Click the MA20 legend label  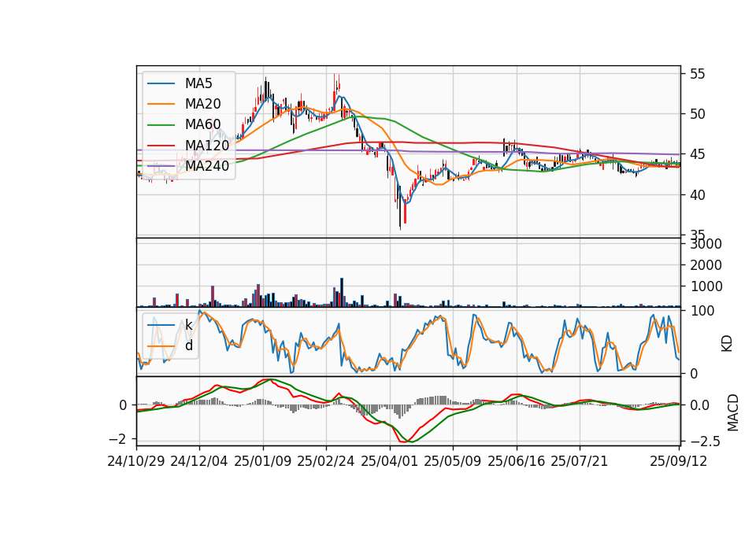pos(202,104)
